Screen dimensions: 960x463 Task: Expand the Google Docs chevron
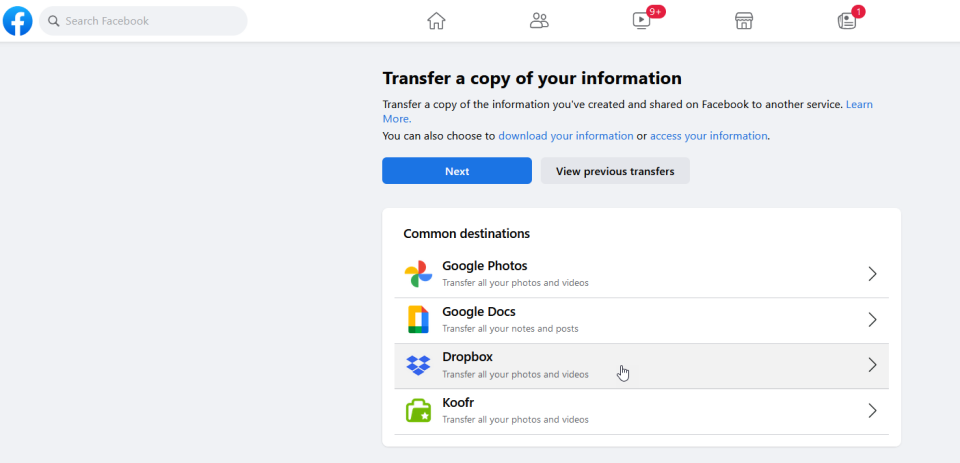tap(872, 319)
